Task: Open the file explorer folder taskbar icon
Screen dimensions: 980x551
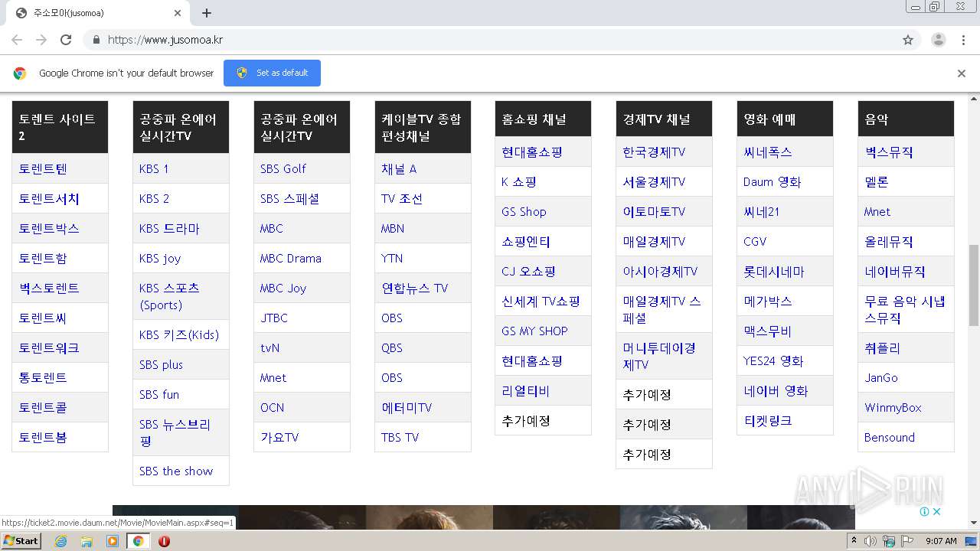Action: coord(87,541)
